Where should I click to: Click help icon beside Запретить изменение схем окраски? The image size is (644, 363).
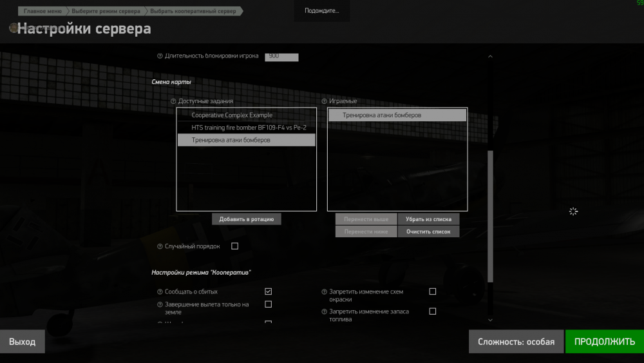324,291
